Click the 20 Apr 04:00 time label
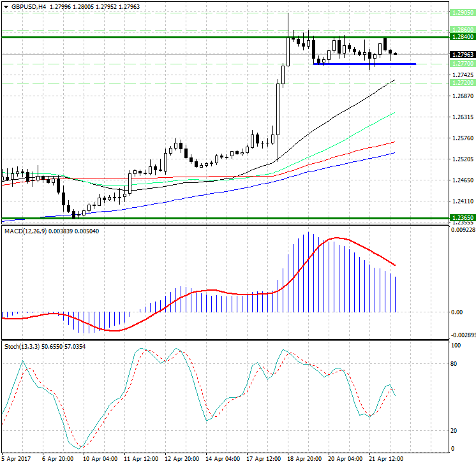This screenshot has height=466, width=476. pyautogui.click(x=345, y=459)
